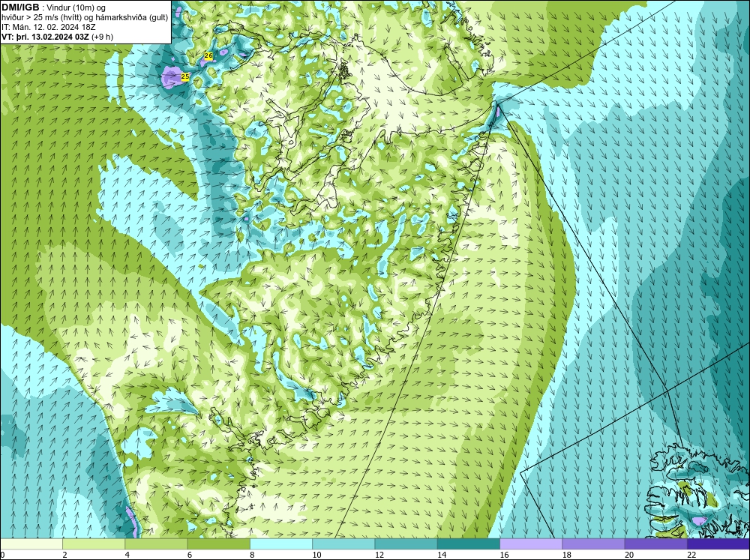Pick the 6–8 m/s darker green band

tap(218, 544)
